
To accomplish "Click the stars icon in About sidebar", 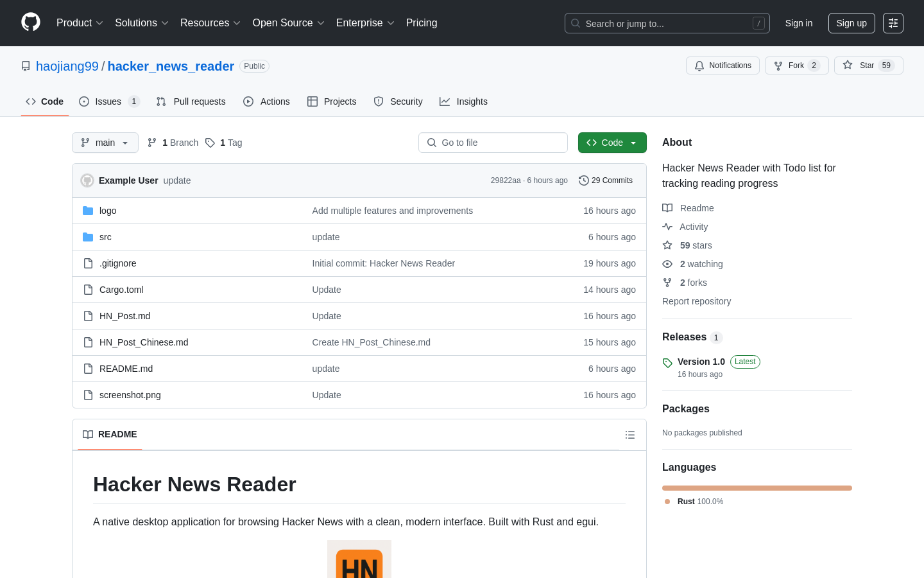I will point(667,245).
